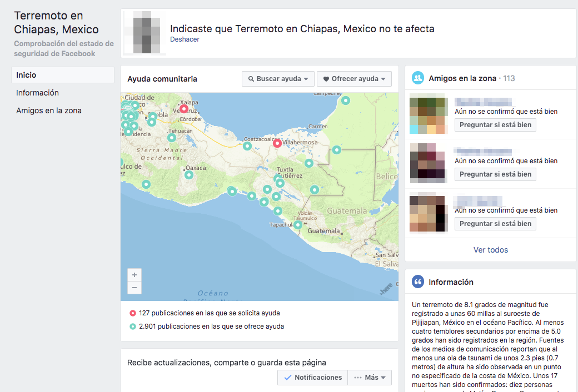This screenshot has height=392, width=578.
Task: Select Inicio in the left sidebar
Action: (62, 75)
